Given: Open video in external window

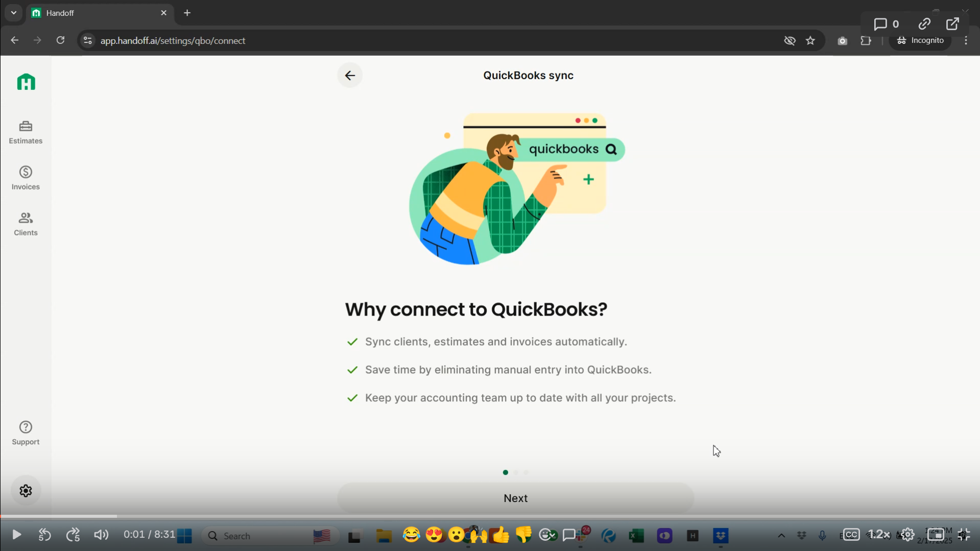Looking at the screenshot, I should 952,24.
